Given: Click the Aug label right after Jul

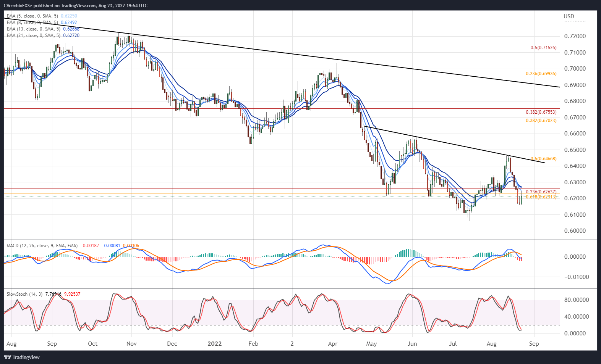Looking at the screenshot, I should pyautogui.click(x=492, y=344).
